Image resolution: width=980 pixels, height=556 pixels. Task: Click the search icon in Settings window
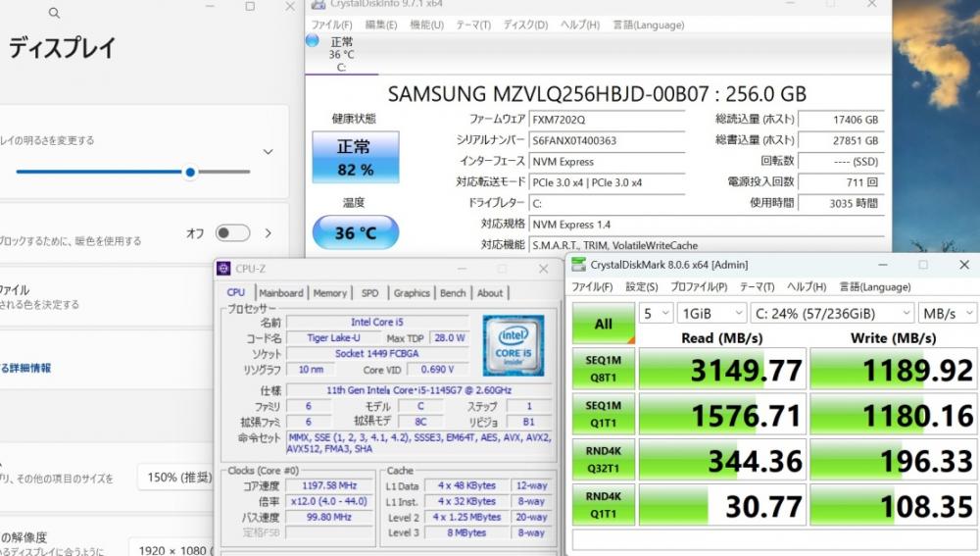point(54,13)
